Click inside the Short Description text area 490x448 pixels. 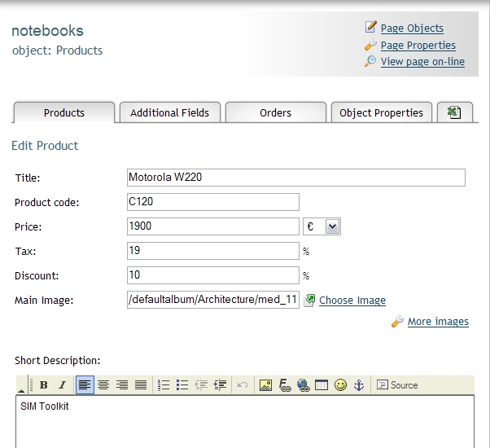point(245,422)
